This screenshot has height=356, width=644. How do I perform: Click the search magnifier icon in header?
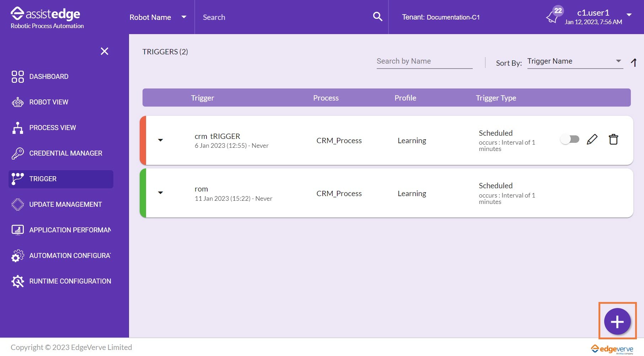[377, 17]
